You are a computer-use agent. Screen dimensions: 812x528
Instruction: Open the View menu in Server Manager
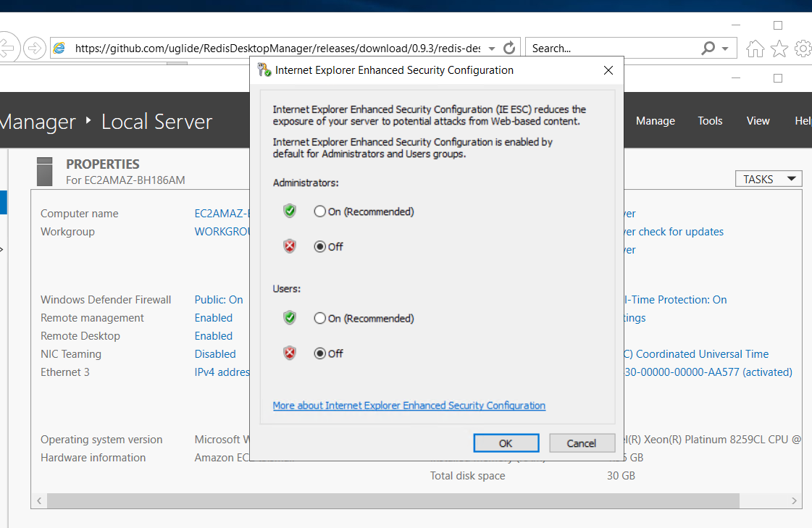(x=758, y=121)
